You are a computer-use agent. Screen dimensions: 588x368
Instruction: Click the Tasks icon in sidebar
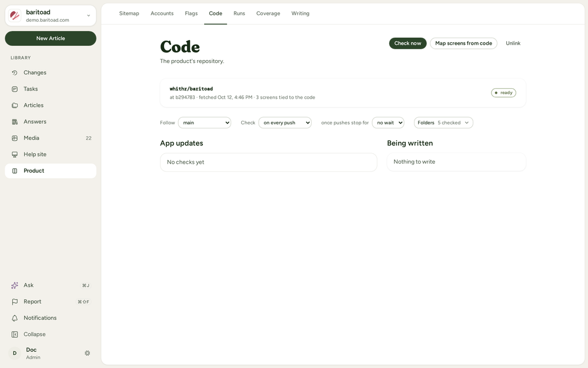pos(15,89)
